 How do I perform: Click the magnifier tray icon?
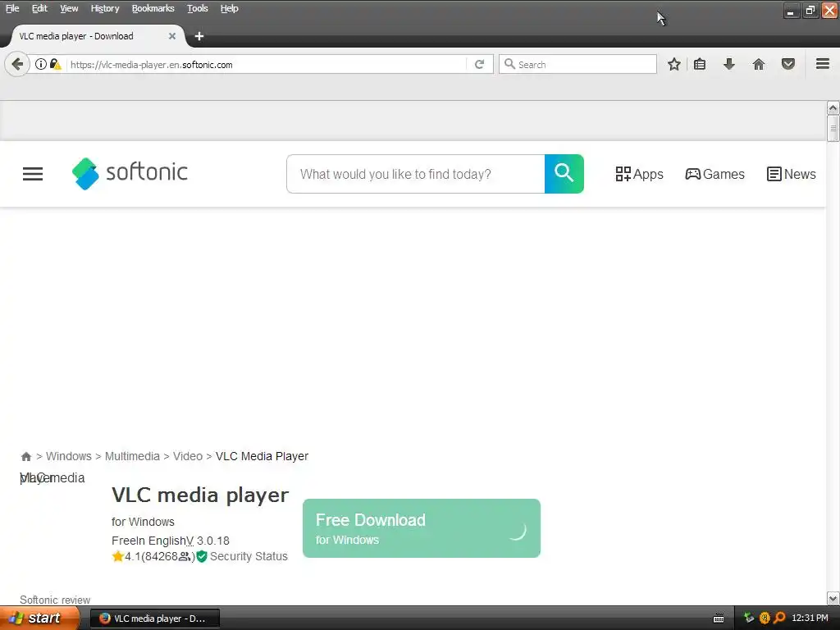pyautogui.click(x=779, y=618)
